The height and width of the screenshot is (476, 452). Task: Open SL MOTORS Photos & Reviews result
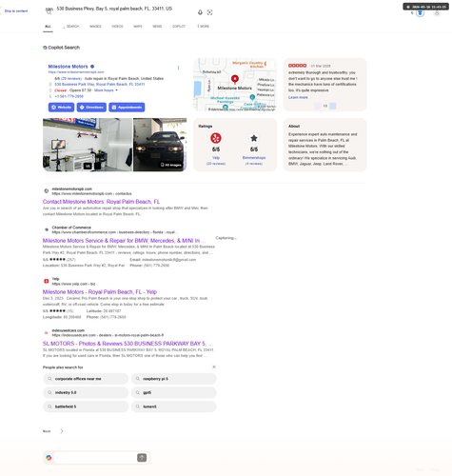point(128,344)
